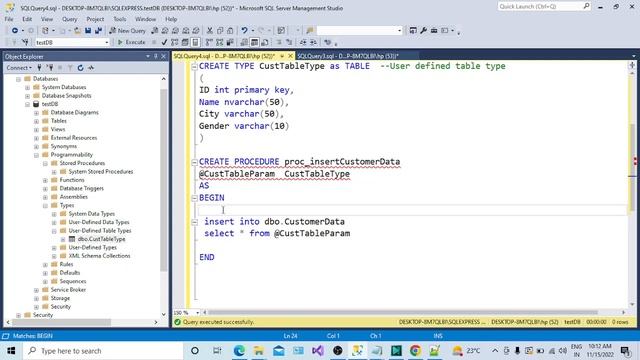Image resolution: width=640 pixels, height=360 pixels.
Task: Open the editor zoom percentage dropdown
Action: [x=198, y=313]
